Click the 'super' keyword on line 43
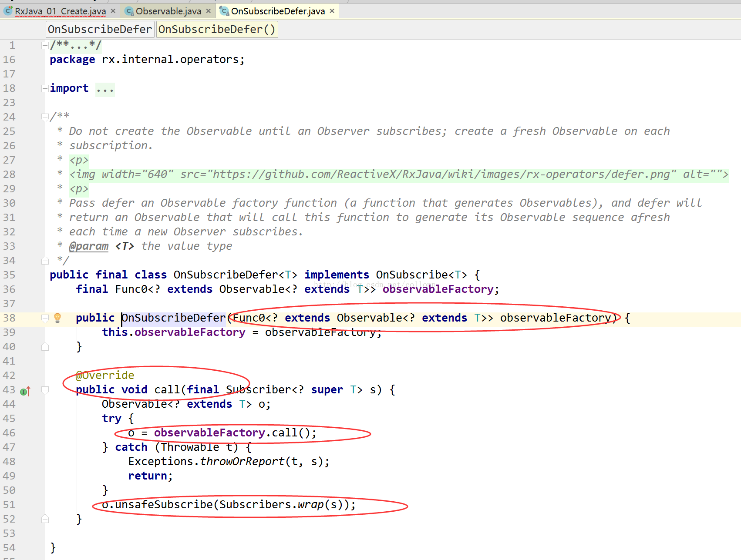The image size is (741, 560). pos(327,390)
